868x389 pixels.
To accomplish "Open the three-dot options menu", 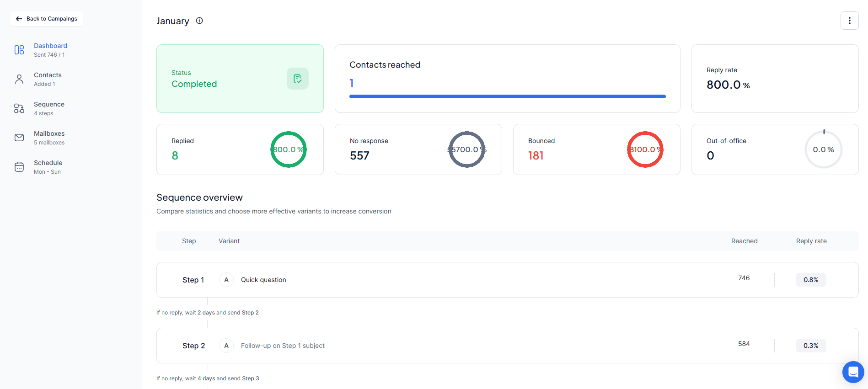I will click(x=849, y=21).
